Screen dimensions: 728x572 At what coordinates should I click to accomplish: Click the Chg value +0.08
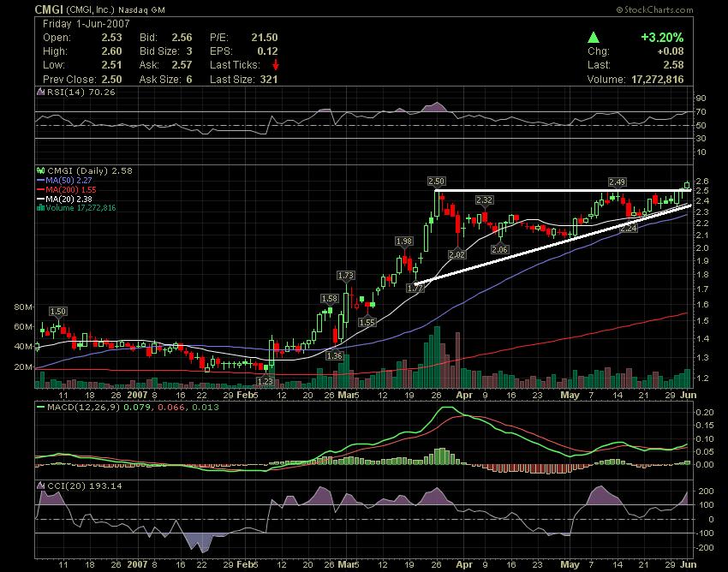click(671, 51)
